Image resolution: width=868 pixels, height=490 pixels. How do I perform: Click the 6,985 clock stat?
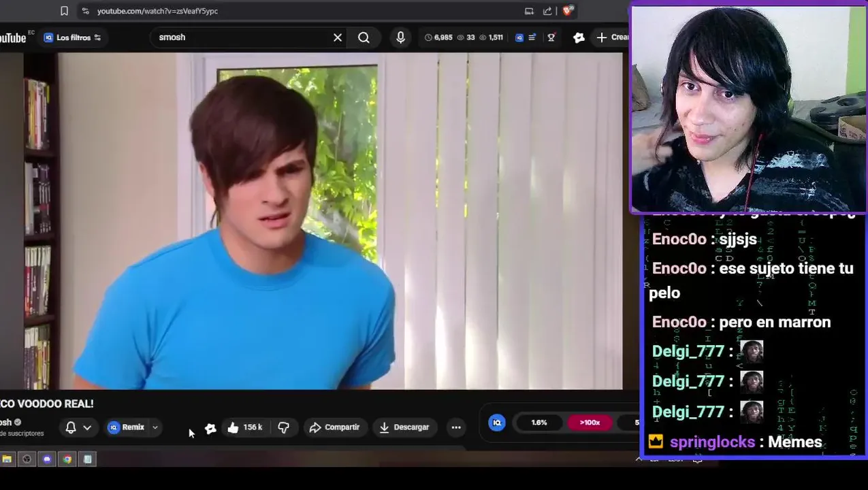click(x=438, y=37)
